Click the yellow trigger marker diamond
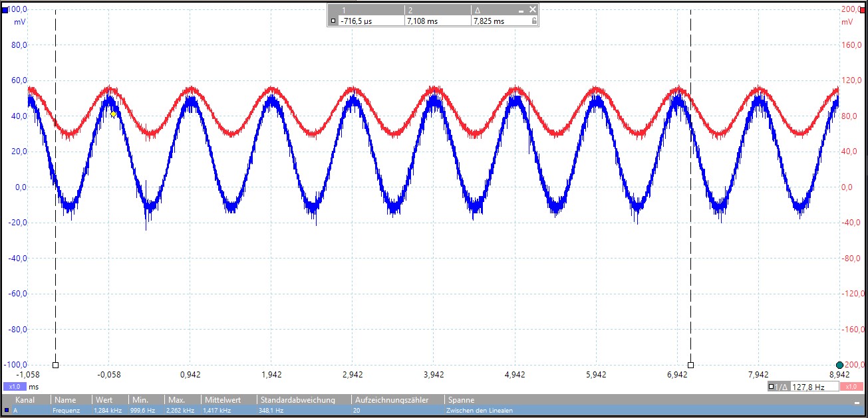Image resolution: width=868 pixels, height=418 pixels. tap(114, 114)
